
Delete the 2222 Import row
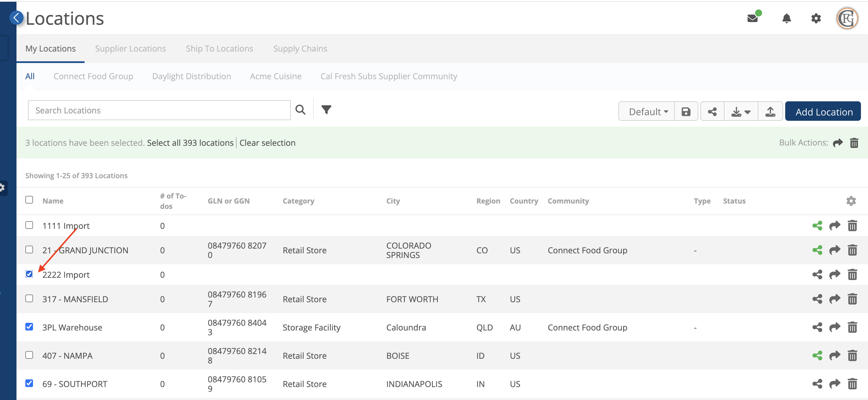click(x=852, y=274)
